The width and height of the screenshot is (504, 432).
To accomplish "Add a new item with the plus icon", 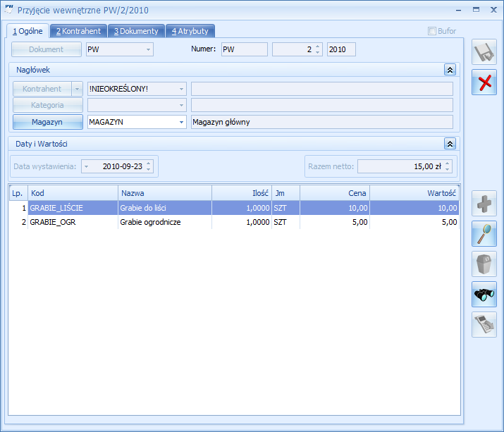I will click(484, 204).
